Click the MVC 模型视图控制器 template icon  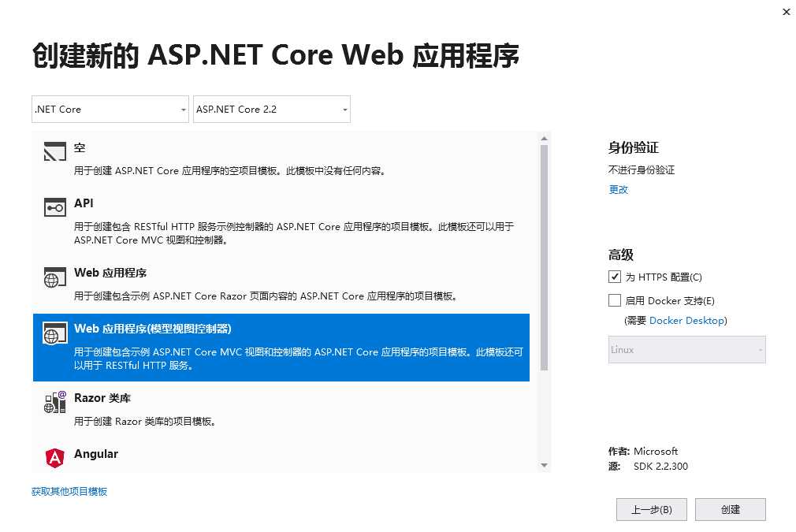55,333
